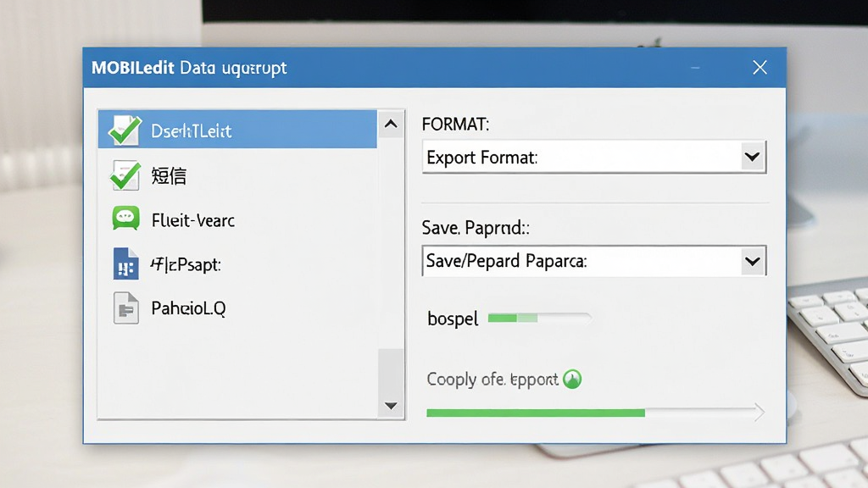This screenshot has width=868, height=488.
Task: Open the Save/Pepard Paparca dropdown arrow
Action: pyautogui.click(x=753, y=261)
